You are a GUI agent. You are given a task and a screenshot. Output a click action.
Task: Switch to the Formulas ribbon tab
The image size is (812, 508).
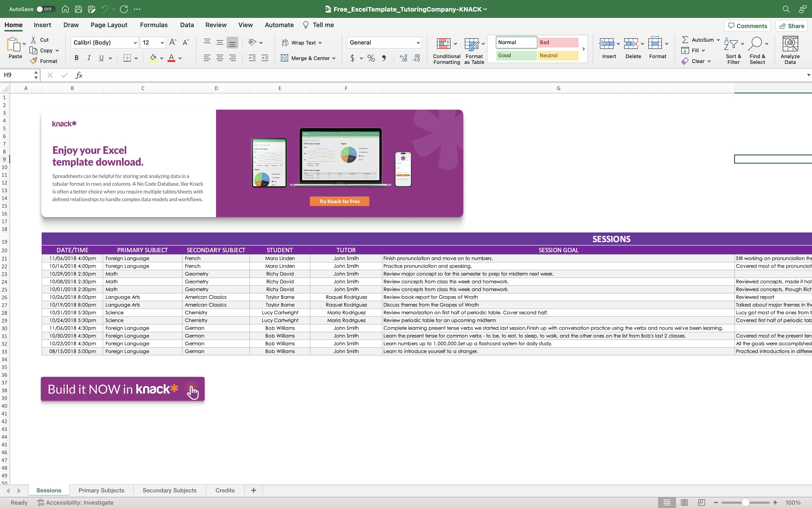click(x=153, y=25)
